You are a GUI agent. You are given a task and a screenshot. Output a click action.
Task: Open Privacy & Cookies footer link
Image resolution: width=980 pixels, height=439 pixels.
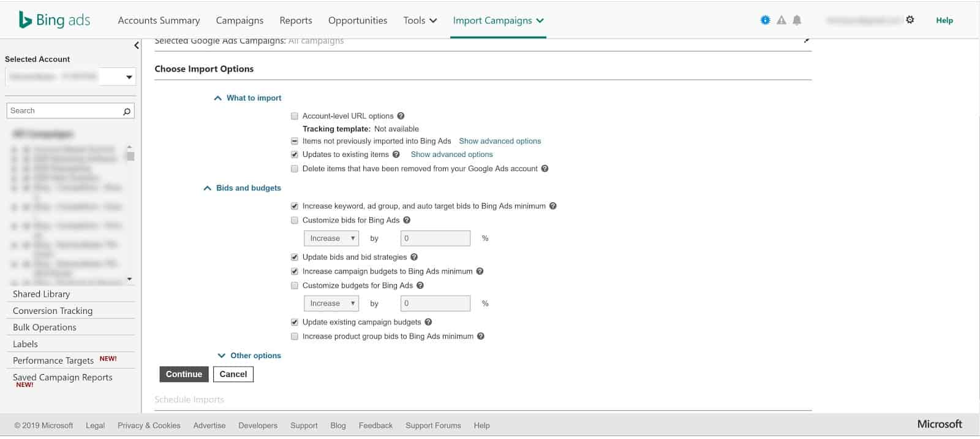149,426
